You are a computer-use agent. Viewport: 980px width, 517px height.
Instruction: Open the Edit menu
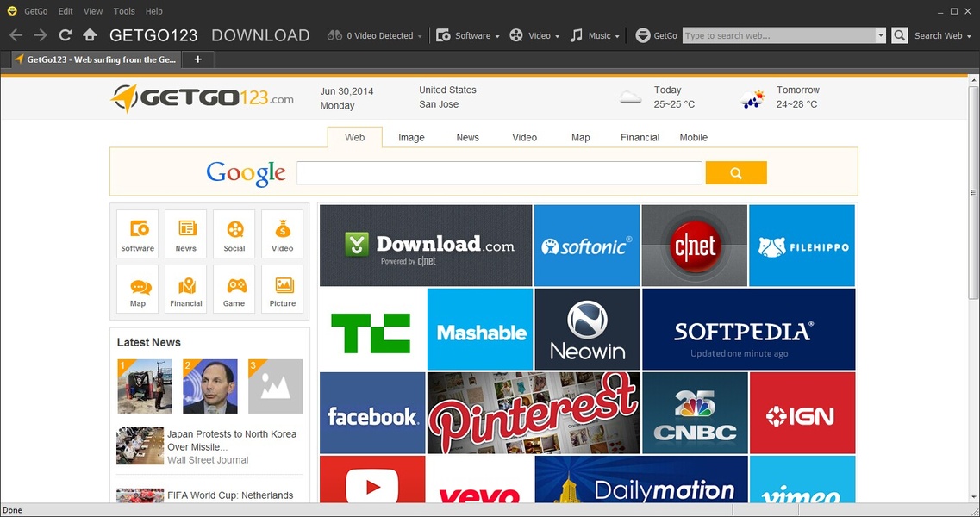pos(66,11)
